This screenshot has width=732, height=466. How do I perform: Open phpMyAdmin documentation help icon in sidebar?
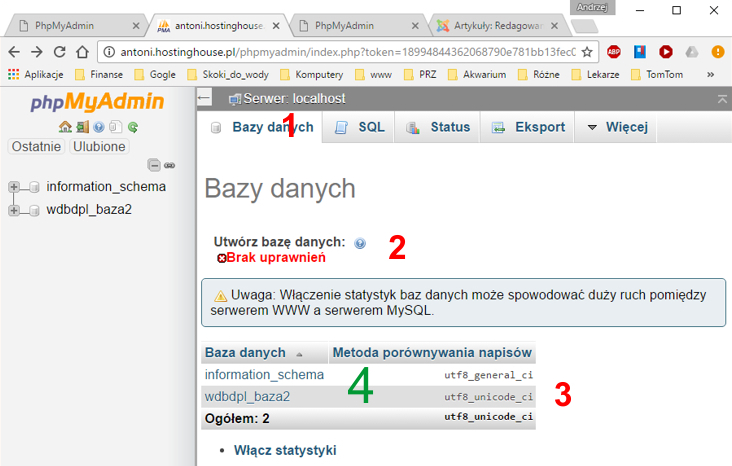(99, 127)
